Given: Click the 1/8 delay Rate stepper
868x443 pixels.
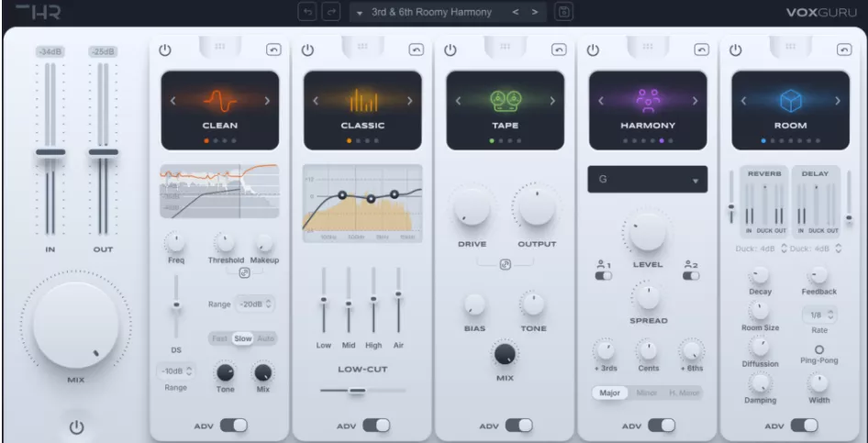Looking at the screenshot, I should tap(819, 315).
